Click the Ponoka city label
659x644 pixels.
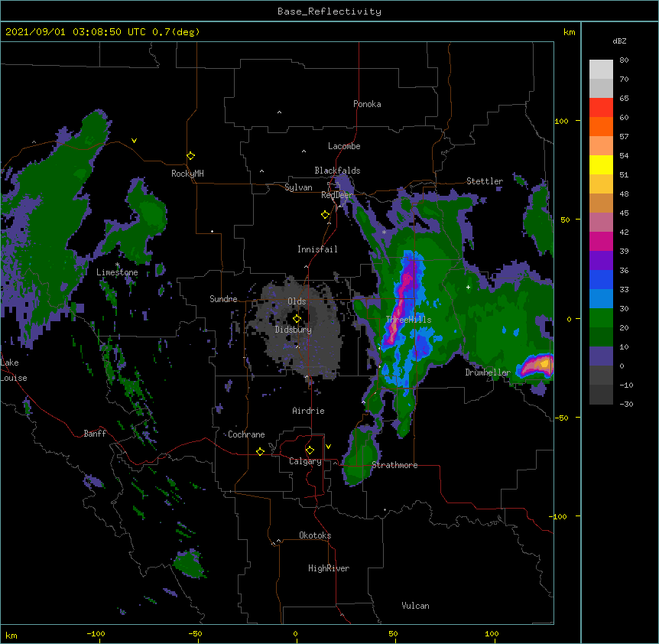pyautogui.click(x=367, y=104)
